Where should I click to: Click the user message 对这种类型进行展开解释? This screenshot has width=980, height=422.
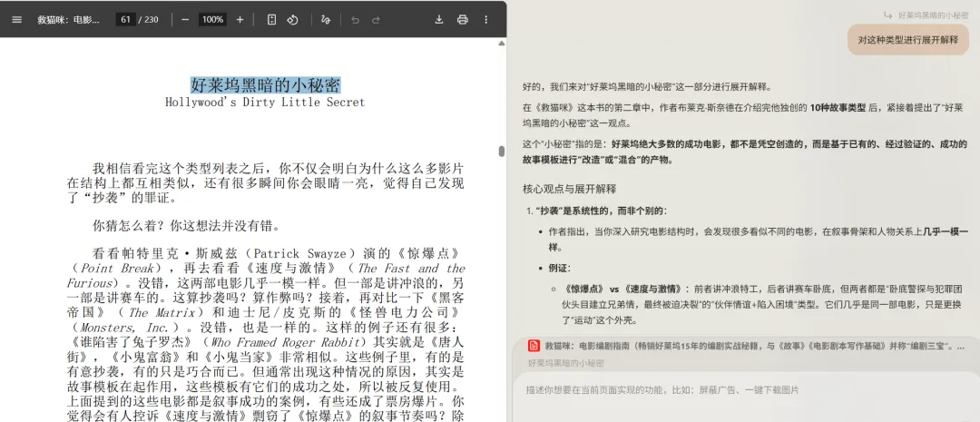(x=908, y=39)
